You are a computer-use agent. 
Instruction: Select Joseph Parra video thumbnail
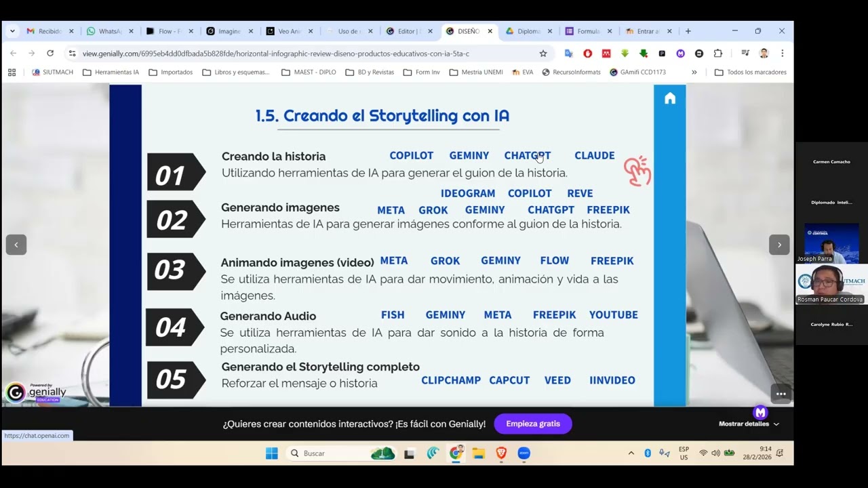coord(831,243)
